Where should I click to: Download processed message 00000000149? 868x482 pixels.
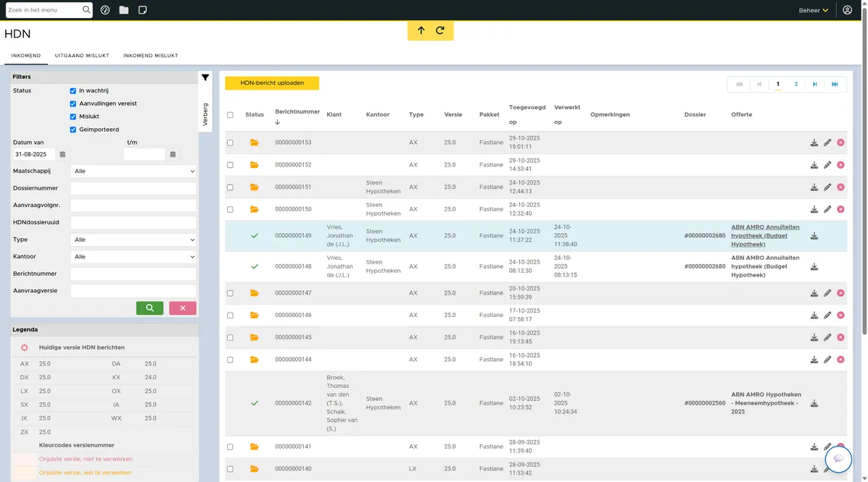814,236
